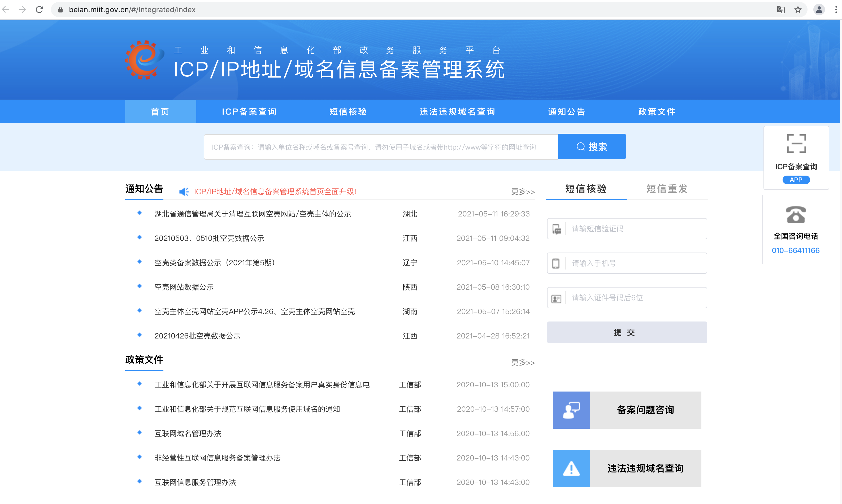This screenshot has height=504, width=842.
Task: Open the 违法违规域名查询 navigation menu item
Action: (x=457, y=111)
